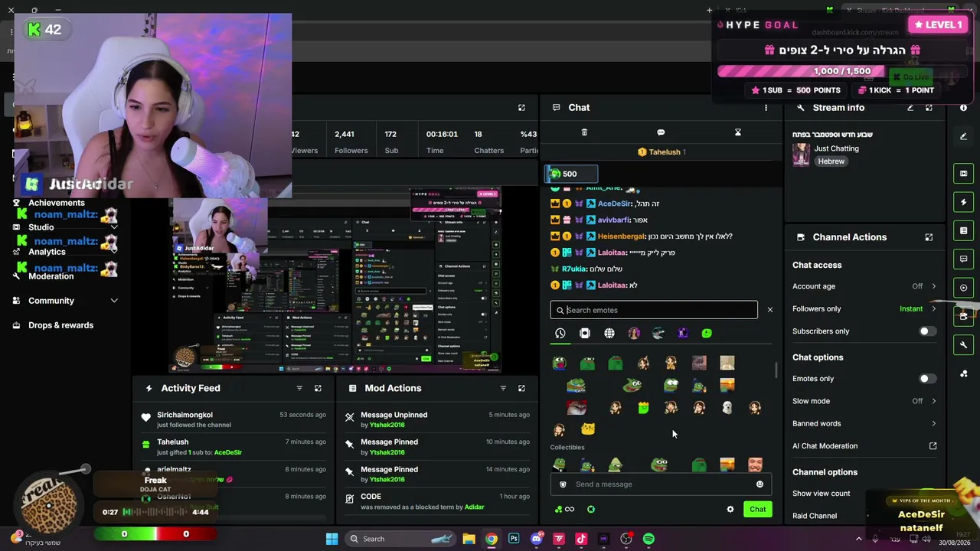980x551 pixels.
Task: Select the purple avatar emote tab
Action: [682, 334]
